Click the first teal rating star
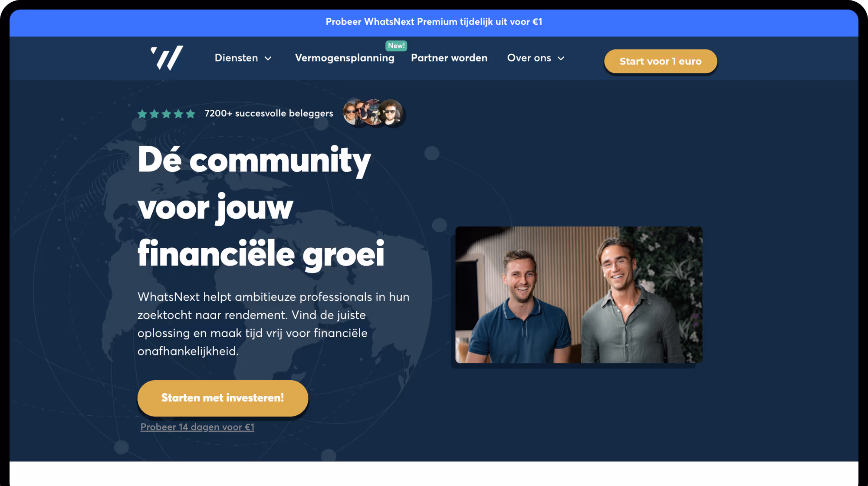 [142, 114]
